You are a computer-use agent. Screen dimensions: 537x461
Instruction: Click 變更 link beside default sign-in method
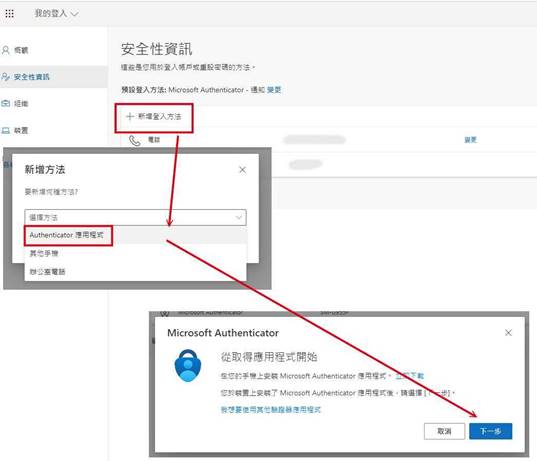point(274,90)
